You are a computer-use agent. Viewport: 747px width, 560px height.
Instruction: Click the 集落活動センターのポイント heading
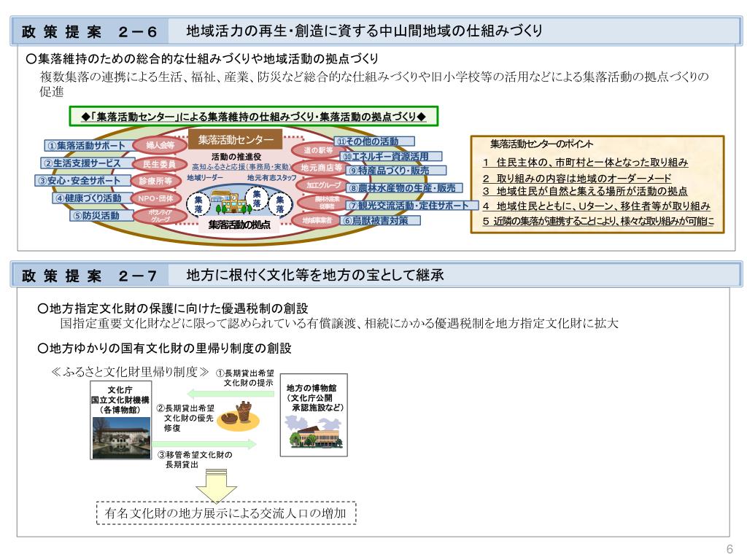[542, 144]
